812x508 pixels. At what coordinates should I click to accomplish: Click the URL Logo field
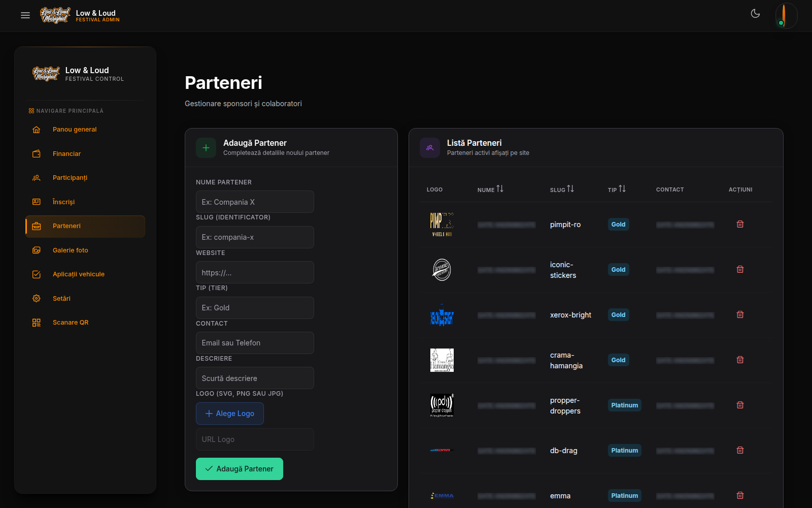pyautogui.click(x=255, y=439)
